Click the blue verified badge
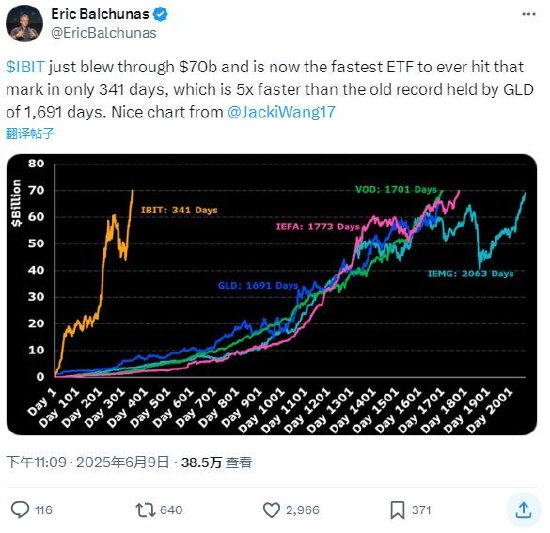 coord(161,15)
